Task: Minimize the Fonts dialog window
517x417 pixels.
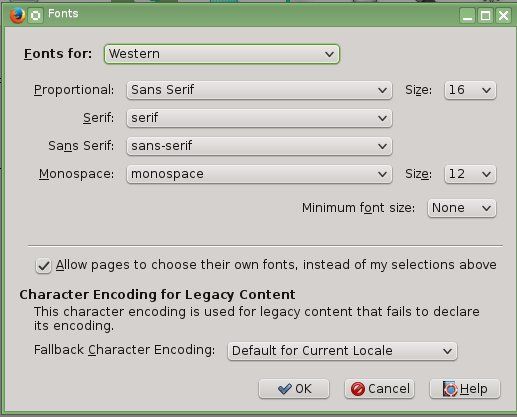Action: 467,15
